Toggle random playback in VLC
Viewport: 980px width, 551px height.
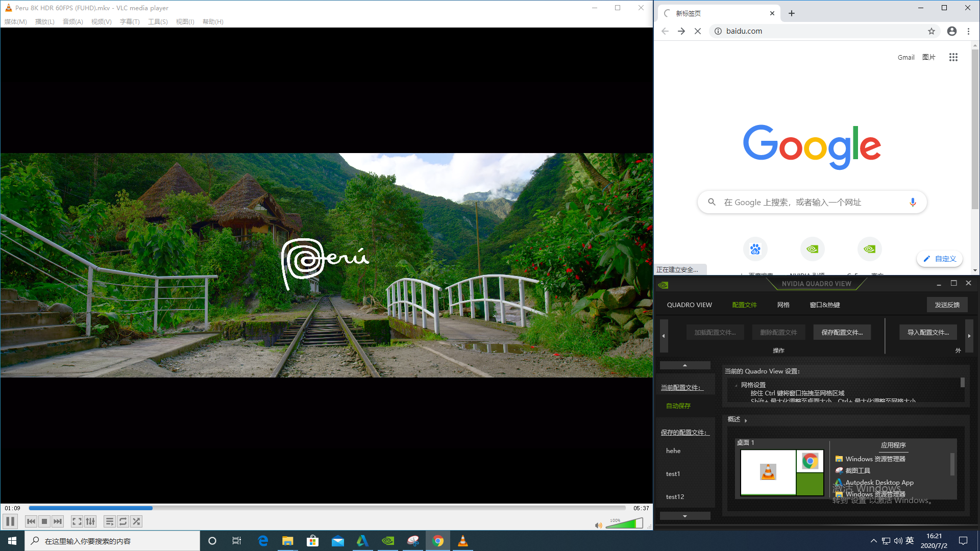pyautogui.click(x=136, y=521)
